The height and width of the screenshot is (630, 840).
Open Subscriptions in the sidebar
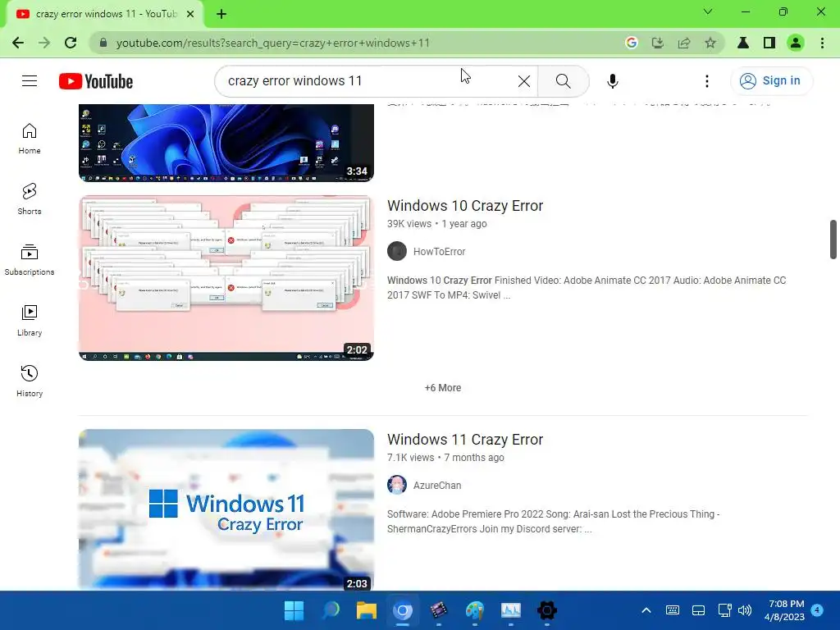[30, 260]
